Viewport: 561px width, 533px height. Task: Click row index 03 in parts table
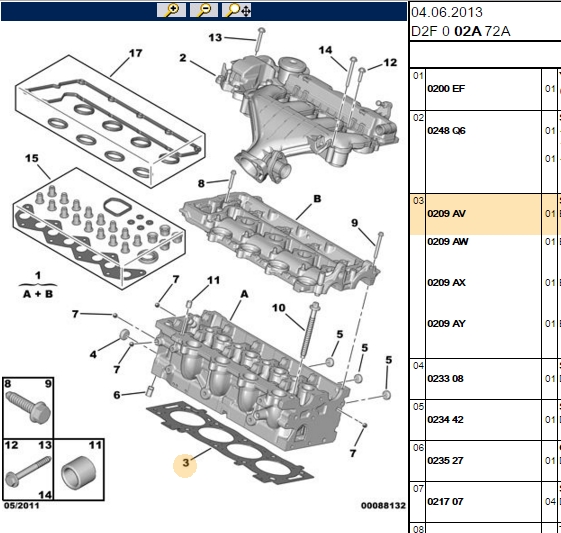tap(418, 201)
